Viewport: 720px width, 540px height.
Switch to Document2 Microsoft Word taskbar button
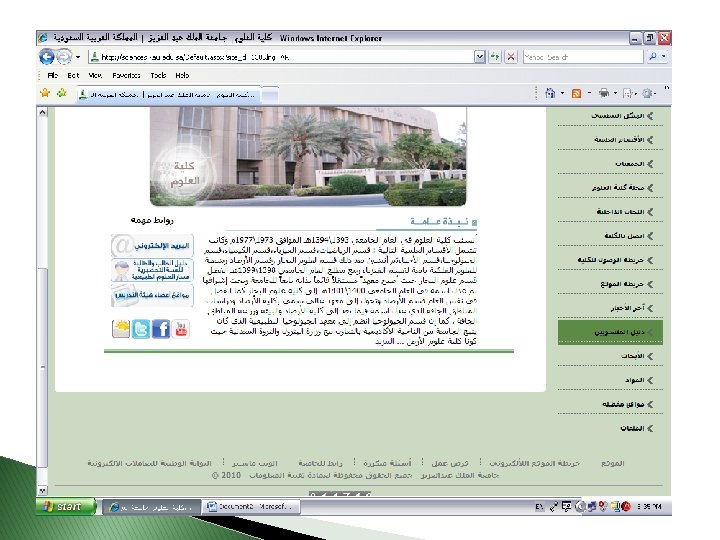(251, 507)
